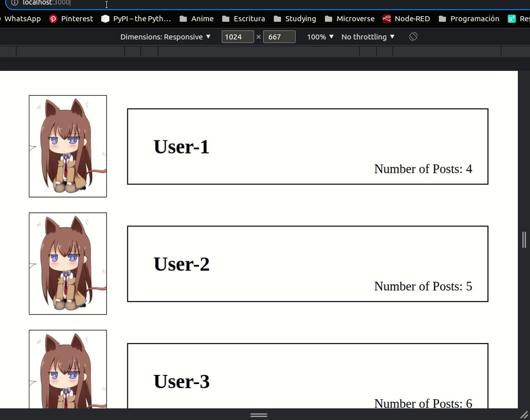Screen dimensions: 530x420
Task: Click User-3 avatar image
Action: tap(68, 369)
